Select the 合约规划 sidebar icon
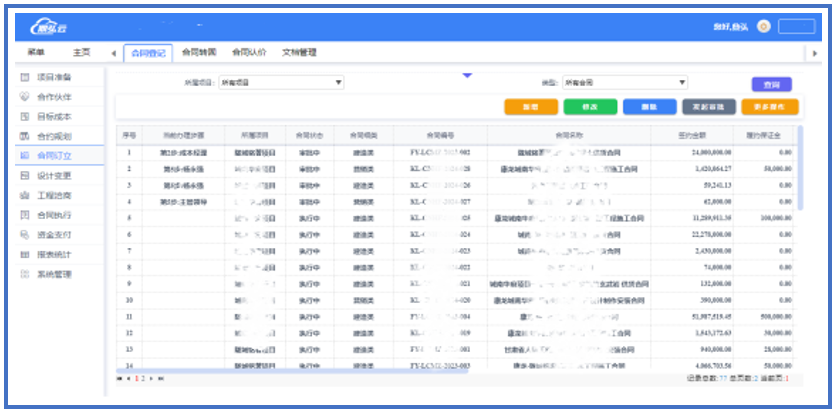 coord(25,136)
